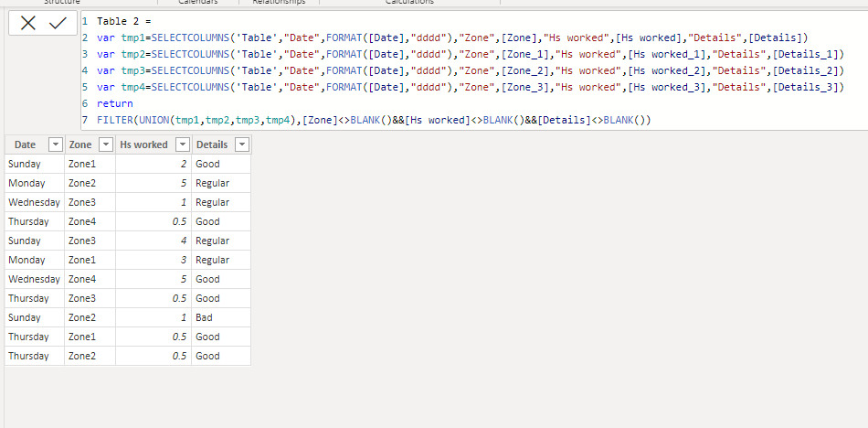The width and height of the screenshot is (868, 428).
Task: Click the 'return' keyword in the formula
Action: pos(114,103)
